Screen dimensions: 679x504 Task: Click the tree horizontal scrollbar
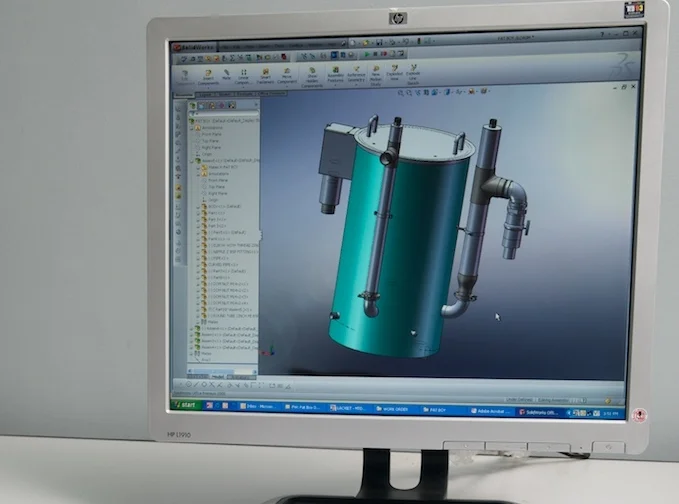tap(222, 371)
